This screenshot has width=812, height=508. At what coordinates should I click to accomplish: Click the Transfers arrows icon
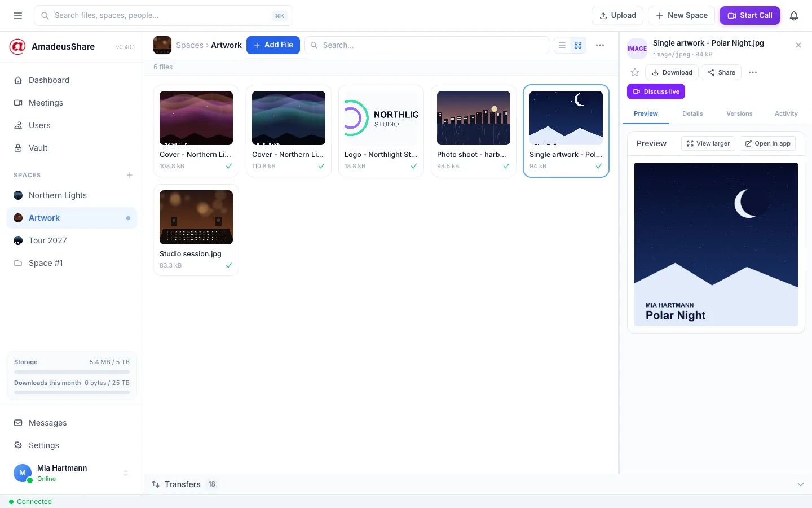pyautogui.click(x=156, y=484)
